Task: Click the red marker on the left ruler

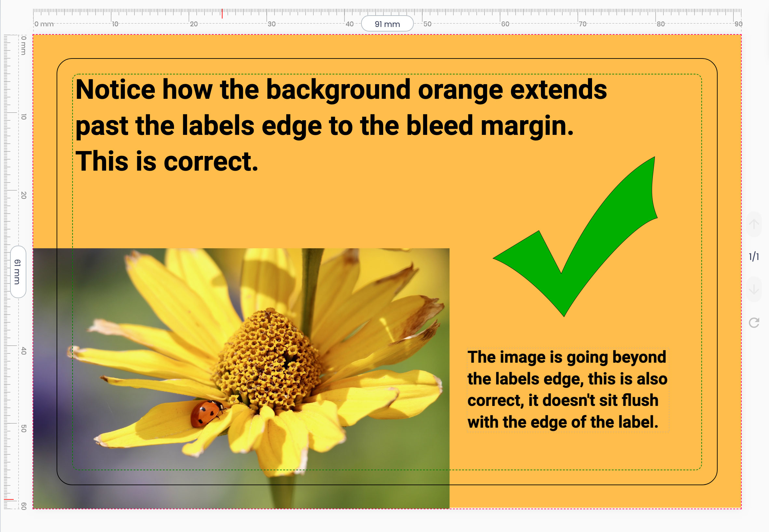Action: pos(9,500)
